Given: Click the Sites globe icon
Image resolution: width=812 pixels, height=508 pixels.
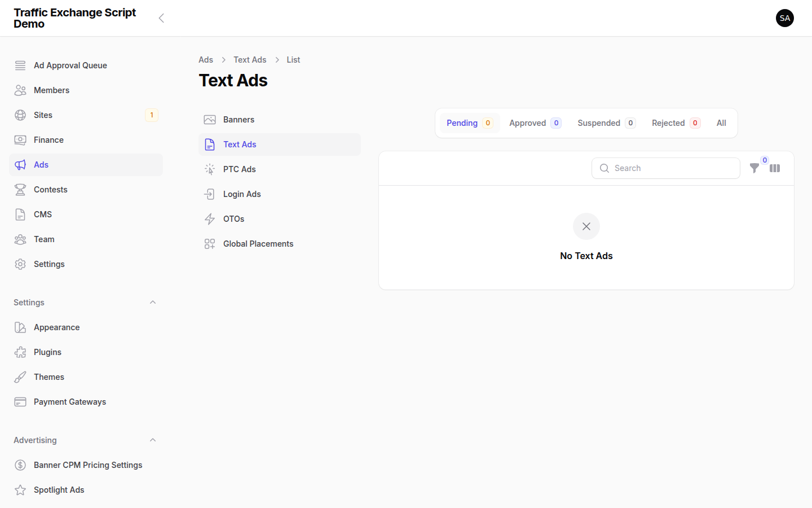Looking at the screenshot, I should 20,115.
